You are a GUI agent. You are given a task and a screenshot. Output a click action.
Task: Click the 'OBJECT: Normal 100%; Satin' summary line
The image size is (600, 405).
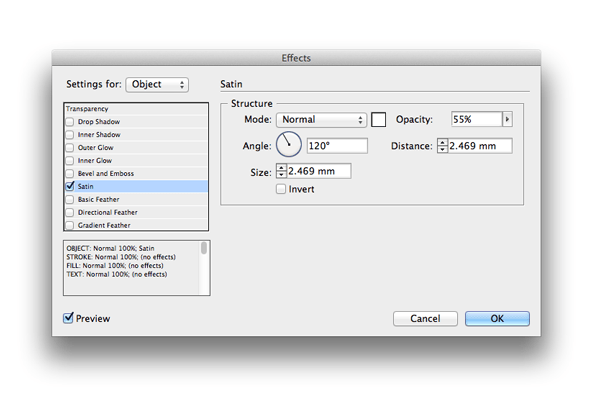tap(110, 248)
